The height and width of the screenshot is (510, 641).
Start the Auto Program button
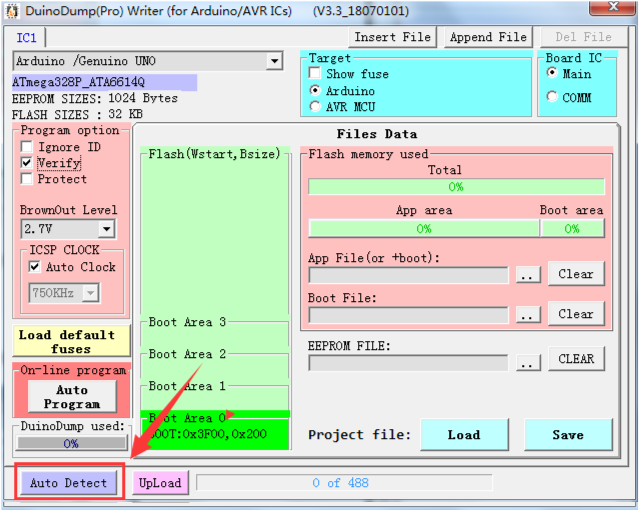[x=72, y=396]
